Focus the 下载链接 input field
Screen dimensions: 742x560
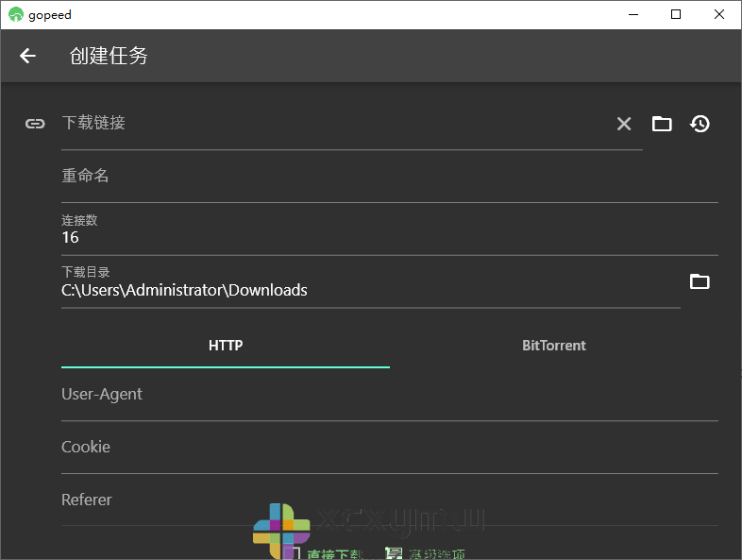(x=351, y=124)
